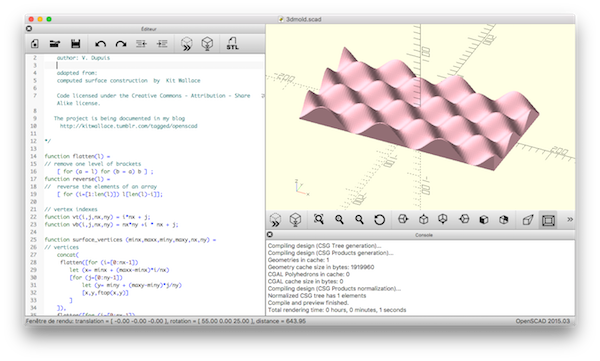
Task: Redo the last undone edit
Action: coord(121,44)
